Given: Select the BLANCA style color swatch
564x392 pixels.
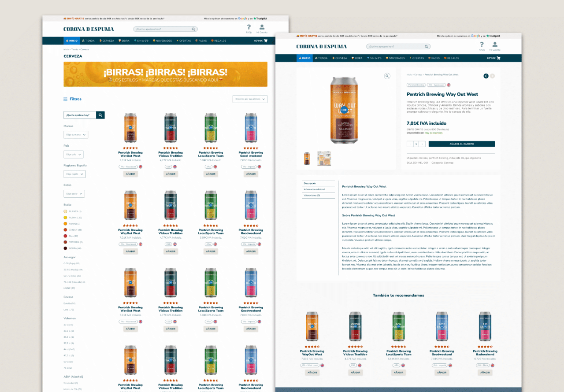Looking at the screenshot, I should pyautogui.click(x=65, y=211).
